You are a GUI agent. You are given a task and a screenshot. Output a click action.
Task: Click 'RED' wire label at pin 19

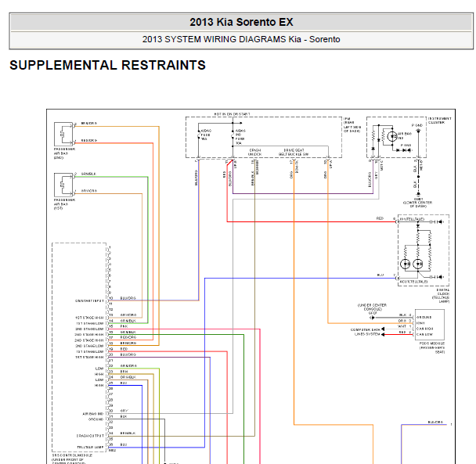[x=124, y=349]
